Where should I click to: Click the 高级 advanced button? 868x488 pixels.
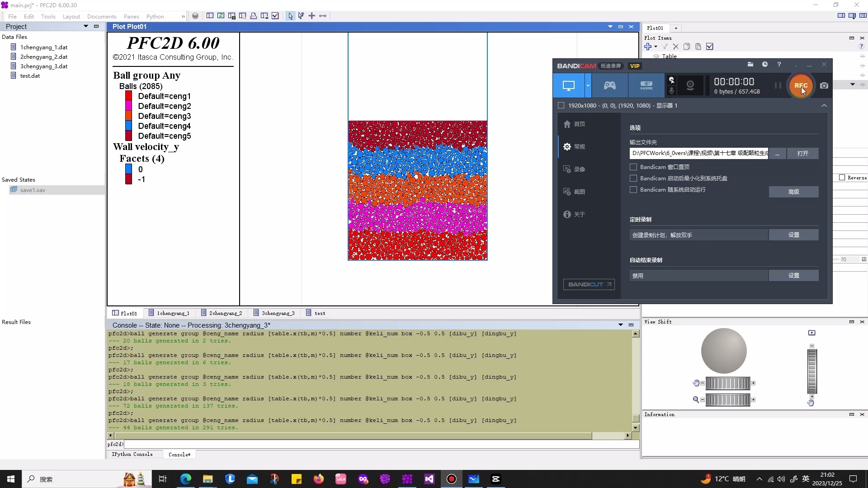[793, 192]
